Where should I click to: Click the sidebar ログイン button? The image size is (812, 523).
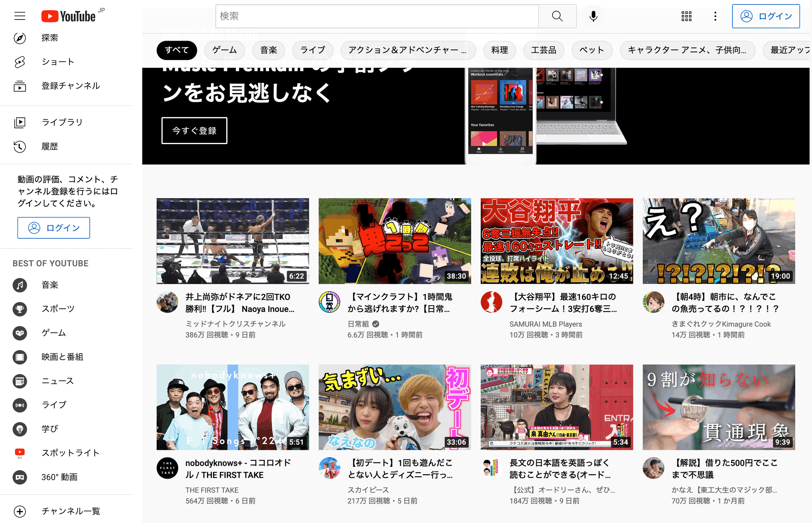pyautogui.click(x=54, y=228)
